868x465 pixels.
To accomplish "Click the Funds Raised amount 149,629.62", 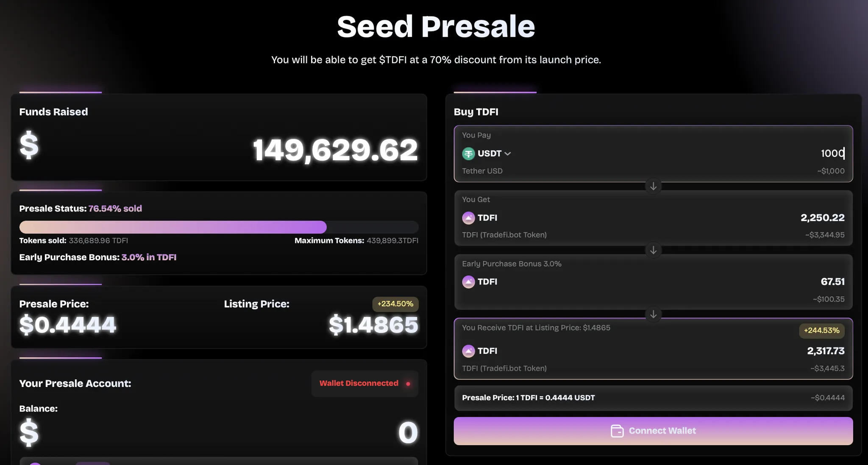I will [335, 150].
